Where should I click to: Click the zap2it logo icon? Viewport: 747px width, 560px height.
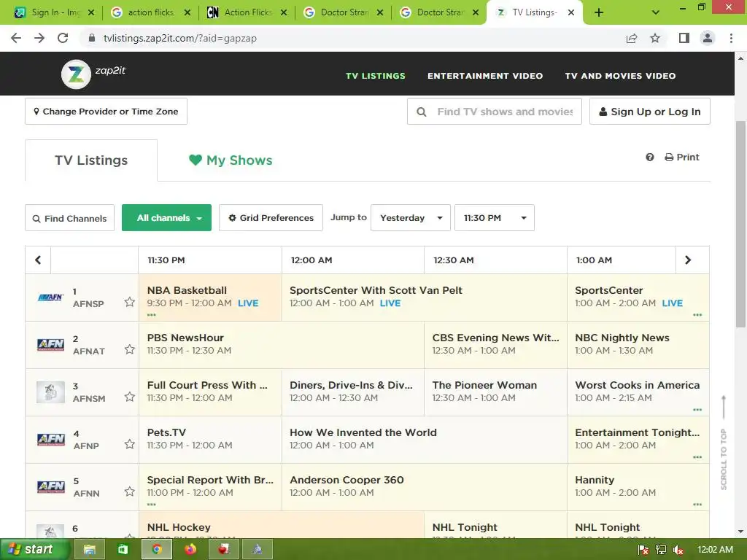click(76, 74)
